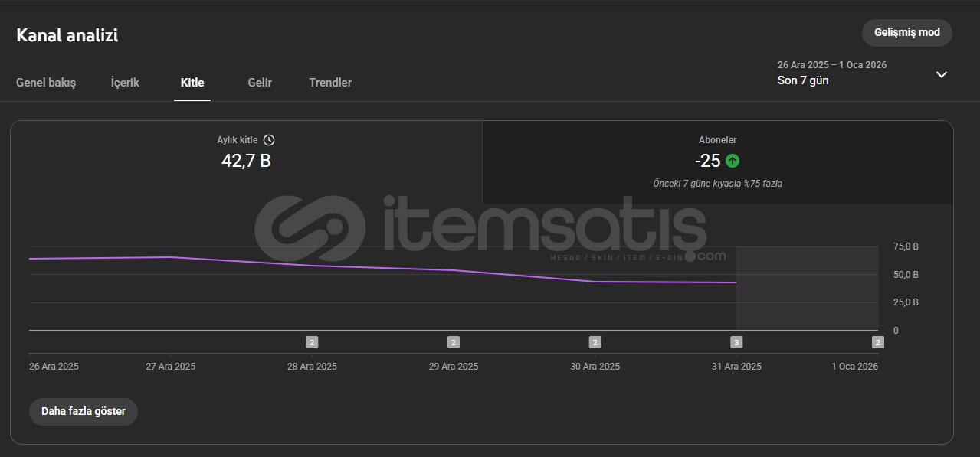Open the video marker badge on 30 Ara 2025
The height and width of the screenshot is (457, 980).
[x=595, y=342]
